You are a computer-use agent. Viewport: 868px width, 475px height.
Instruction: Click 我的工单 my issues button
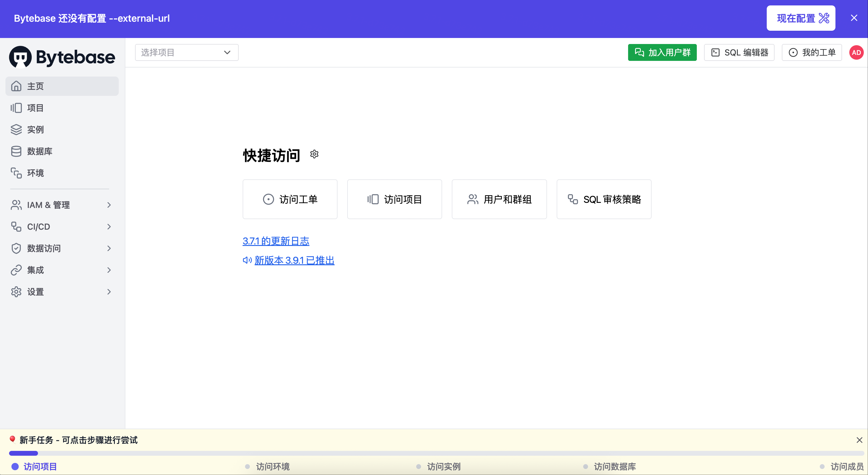point(812,52)
